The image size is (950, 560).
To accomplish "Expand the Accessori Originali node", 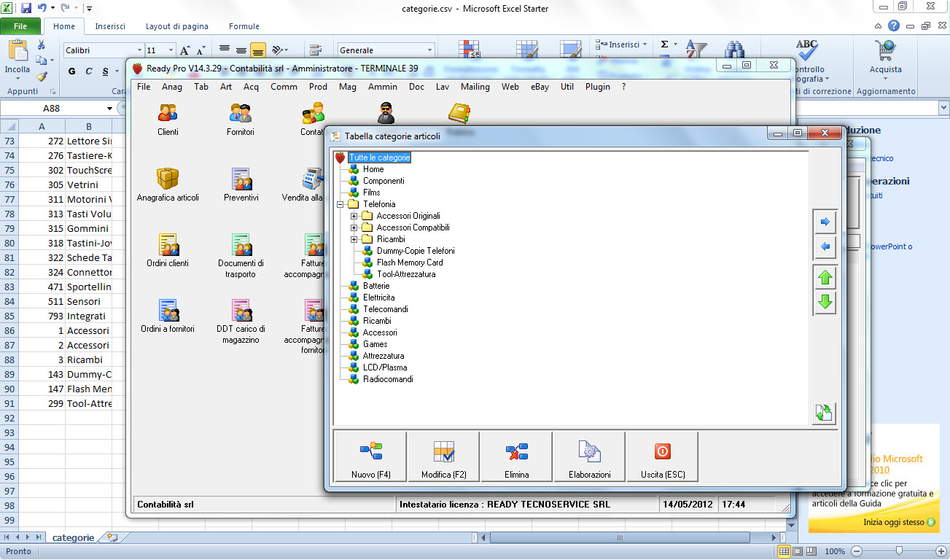I will coord(354,216).
